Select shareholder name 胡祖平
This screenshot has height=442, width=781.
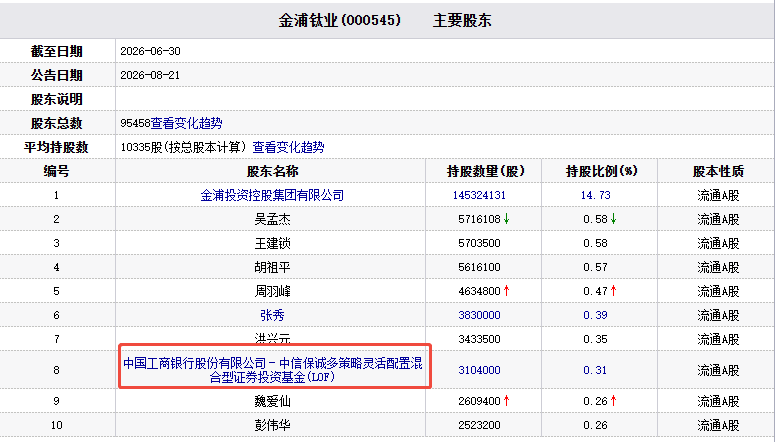(272, 267)
